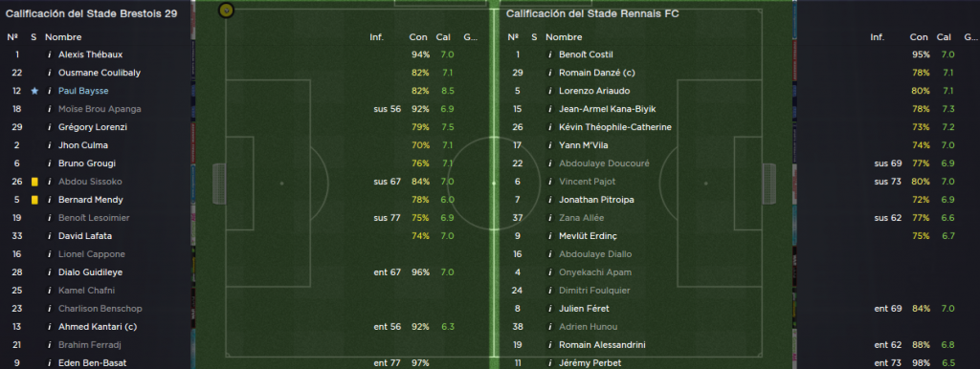Click the info icon beside Alexis Thébaux
This screenshot has width=980, height=369.
[49, 54]
